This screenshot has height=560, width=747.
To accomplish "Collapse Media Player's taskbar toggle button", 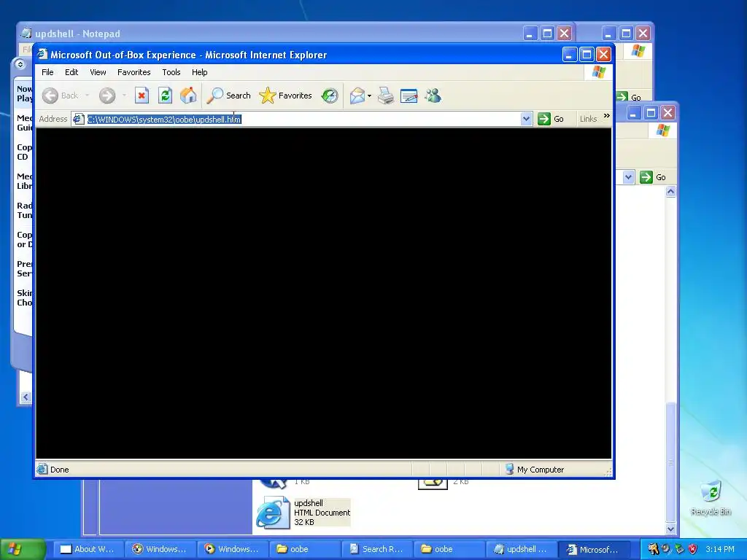I will 20,64.
